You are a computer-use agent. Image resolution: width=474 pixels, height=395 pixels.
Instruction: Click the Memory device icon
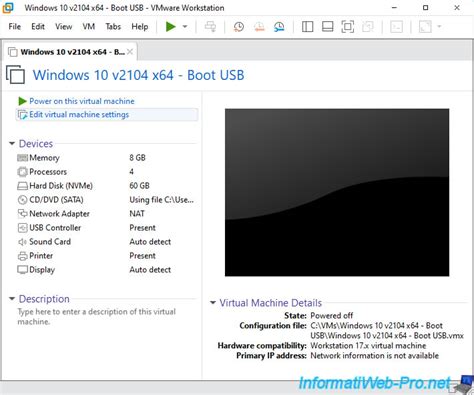coord(22,158)
